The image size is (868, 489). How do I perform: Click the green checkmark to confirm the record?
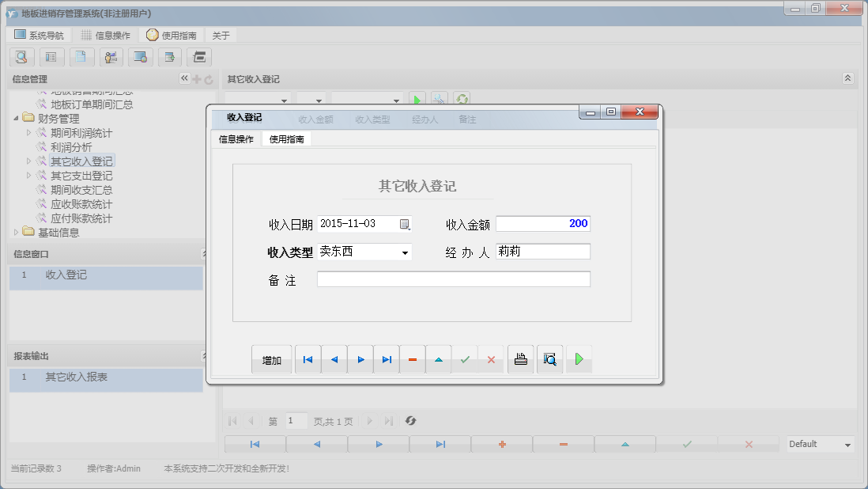(x=465, y=358)
